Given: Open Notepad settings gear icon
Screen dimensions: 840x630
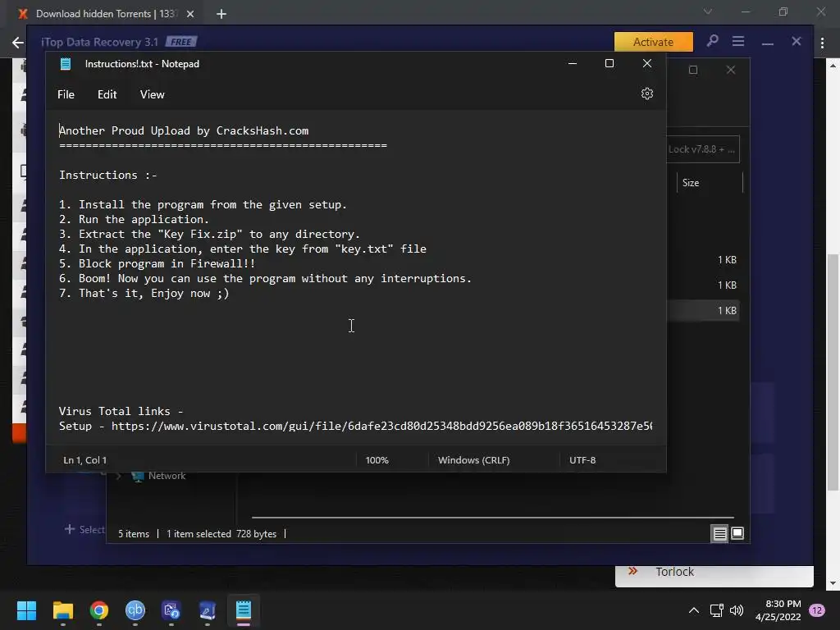Looking at the screenshot, I should pyautogui.click(x=646, y=94).
